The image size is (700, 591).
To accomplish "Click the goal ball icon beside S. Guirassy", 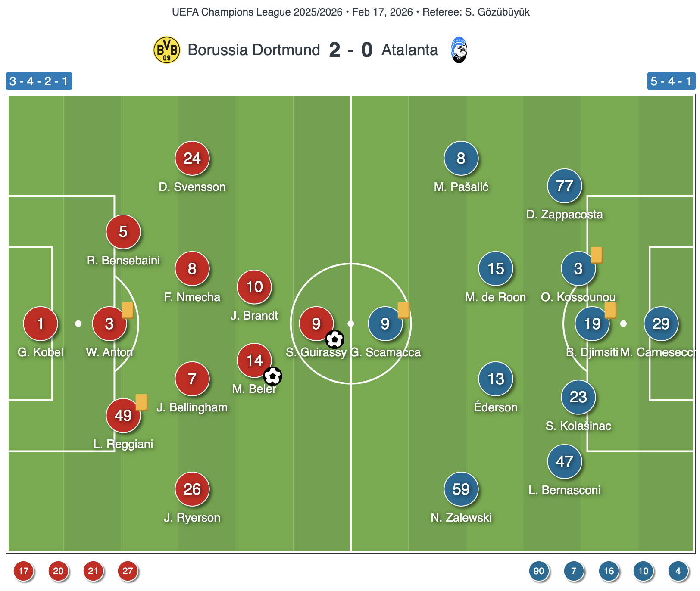I will click(x=335, y=339).
